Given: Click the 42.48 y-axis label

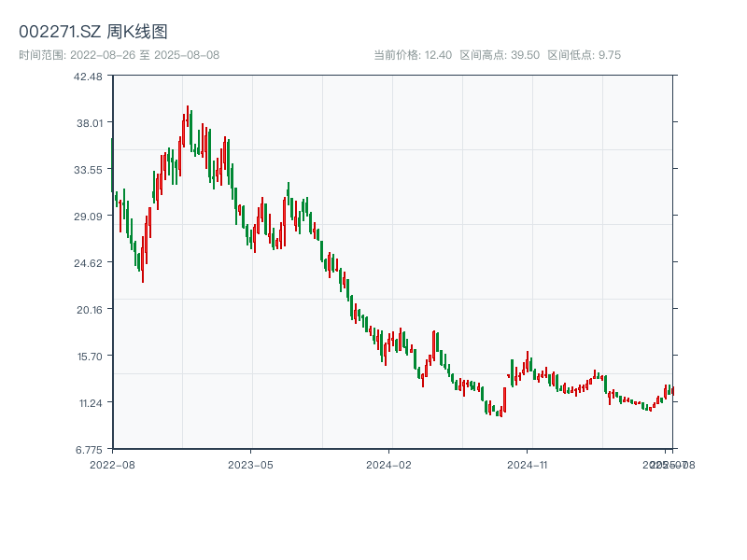Looking at the screenshot, I should [x=88, y=77].
